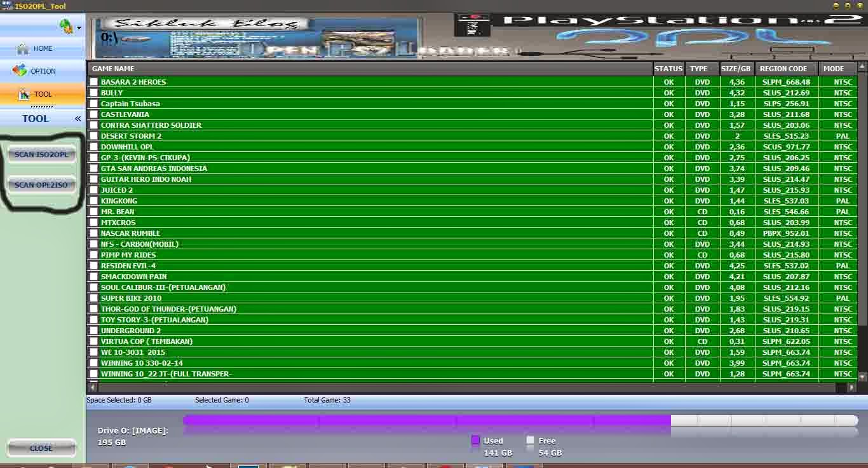Tick the checkbox for BULLY
The image size is (868, 468).
pyautogui.click(x=94, y=93)
